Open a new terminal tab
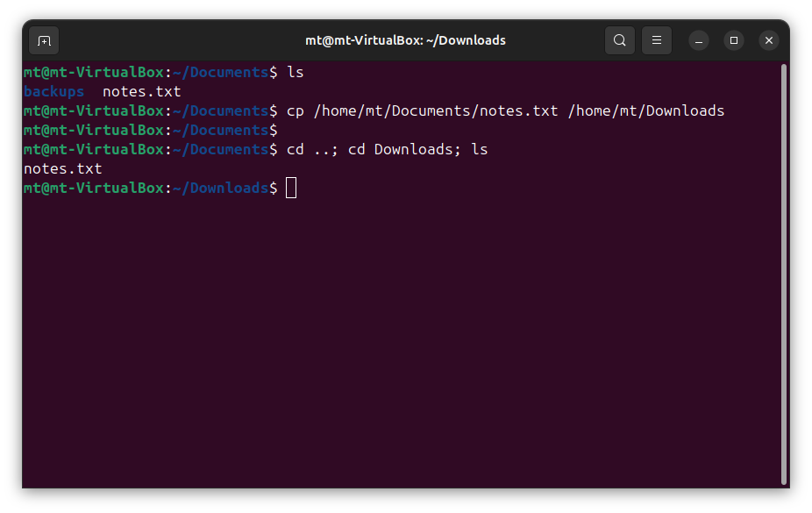The image size is (812, 513). pos(44,40)
